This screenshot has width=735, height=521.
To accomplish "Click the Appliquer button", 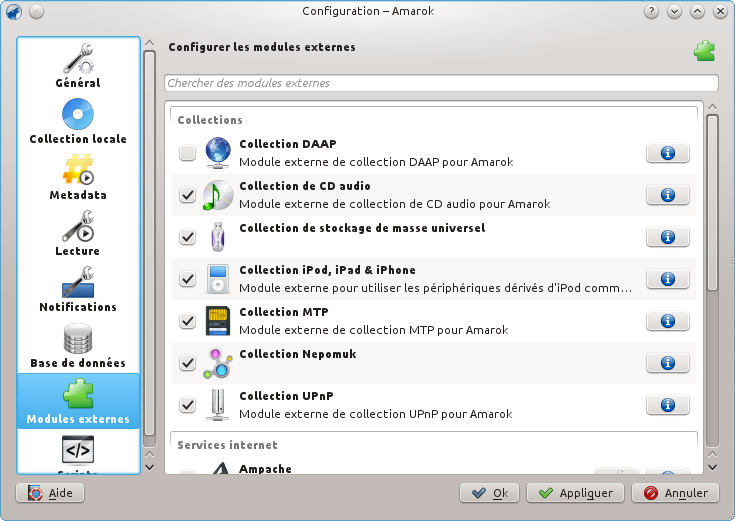I will pos(576,493).
